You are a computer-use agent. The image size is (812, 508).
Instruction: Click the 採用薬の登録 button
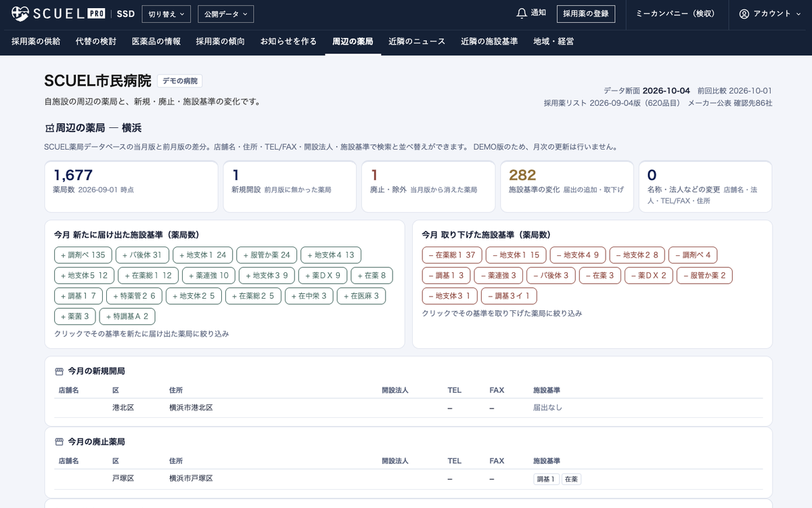(x=586, y=14)
